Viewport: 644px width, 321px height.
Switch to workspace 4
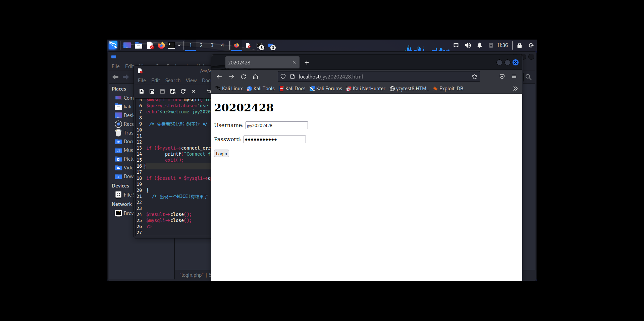(222, 45)
